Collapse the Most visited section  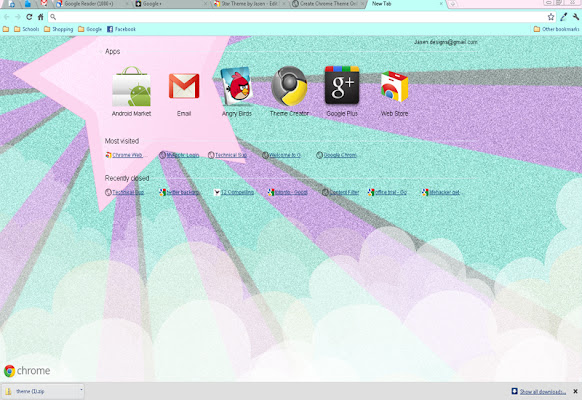tap(121, 141)
